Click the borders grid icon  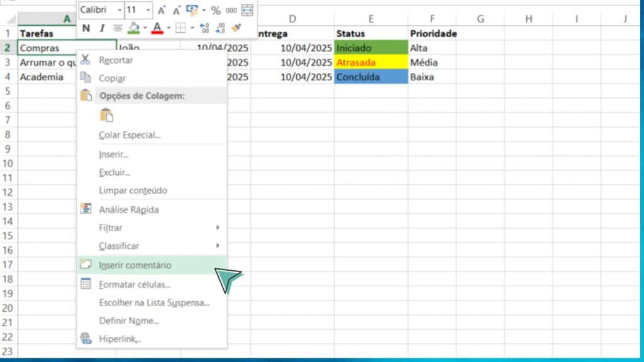180,28
